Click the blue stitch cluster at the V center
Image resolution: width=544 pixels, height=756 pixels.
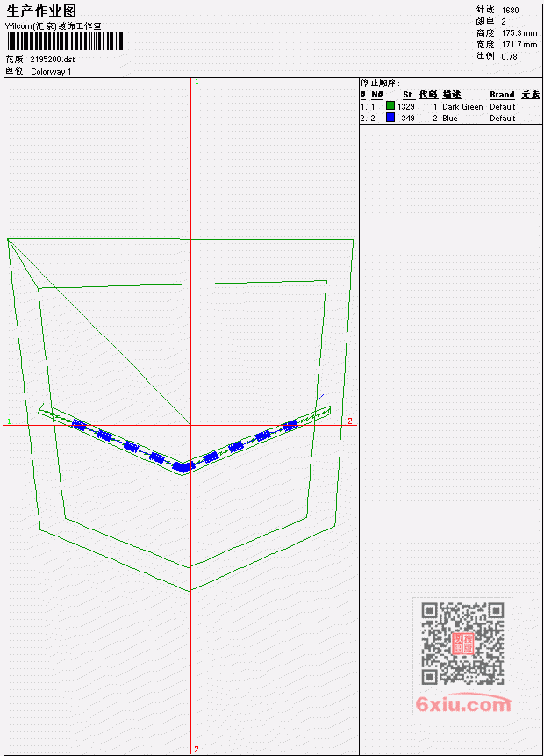[x=183, y=466]
